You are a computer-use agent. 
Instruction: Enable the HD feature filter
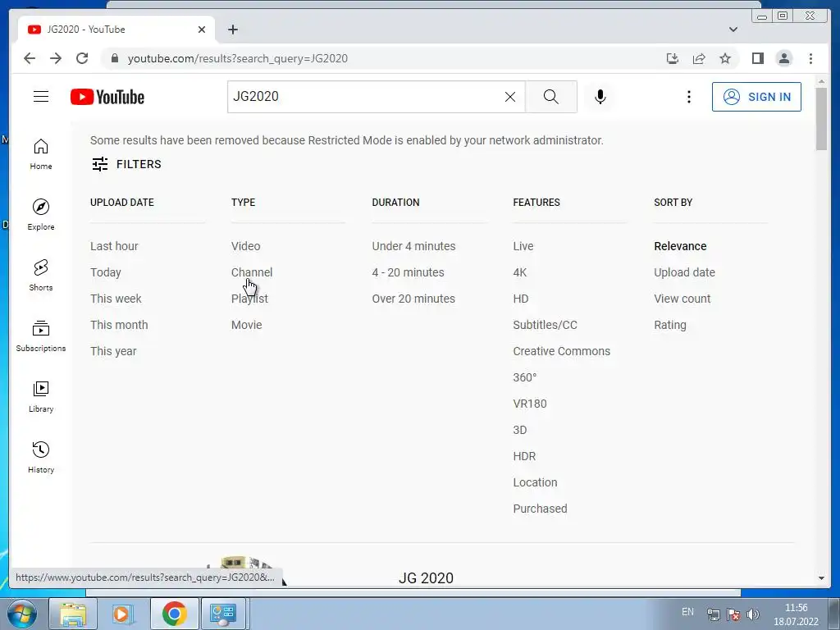click(x=521, y=299)
